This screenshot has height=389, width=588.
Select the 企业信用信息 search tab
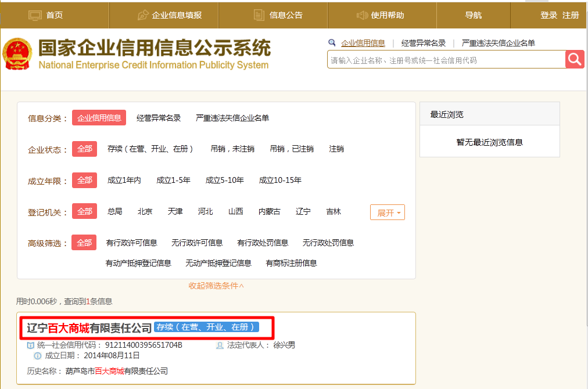(x=363, y=43)
